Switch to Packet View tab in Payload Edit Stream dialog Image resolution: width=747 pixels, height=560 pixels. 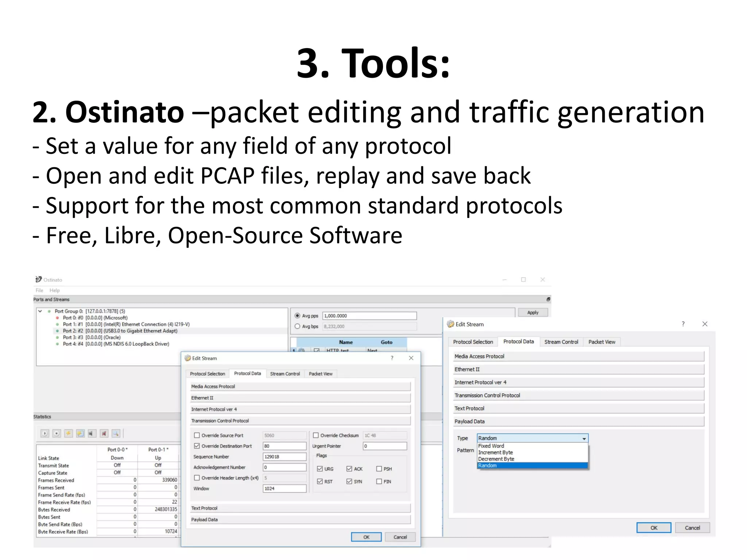602,342
